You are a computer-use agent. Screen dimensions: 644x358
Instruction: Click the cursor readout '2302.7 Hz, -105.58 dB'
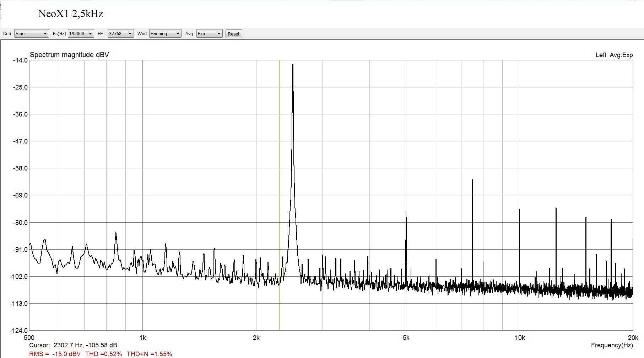click(85, 345)
